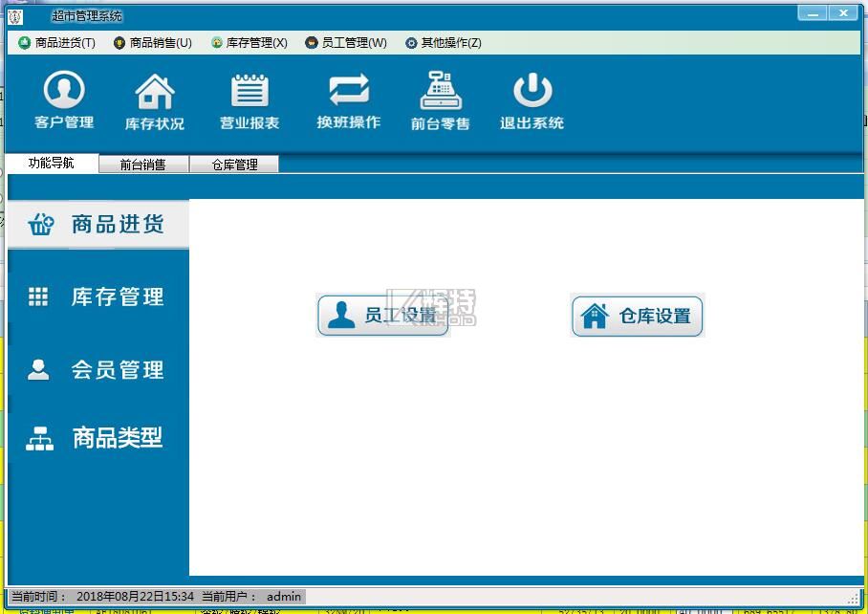
Task: Open 会员管理 in the sidebar
Action: pos(117,370)
